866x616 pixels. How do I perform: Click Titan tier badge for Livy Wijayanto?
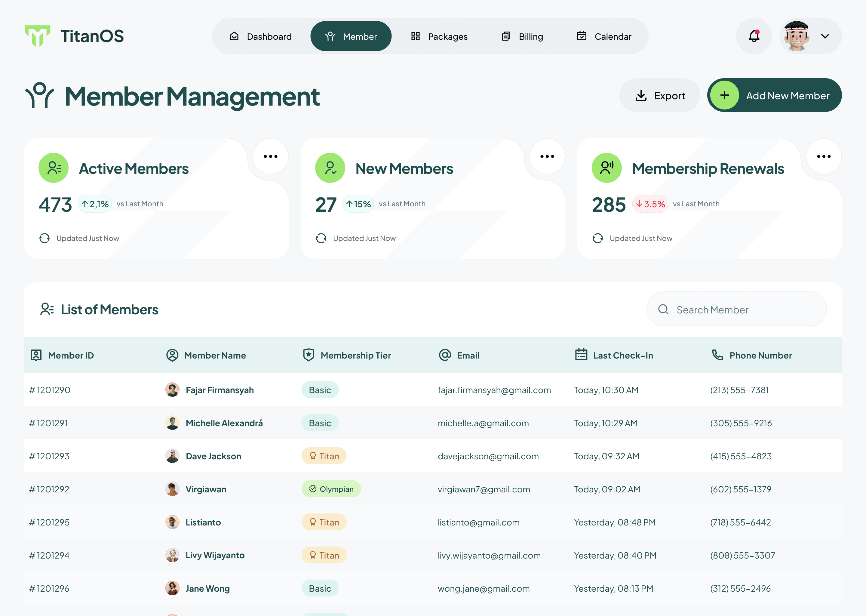click(x=324, y=555)
